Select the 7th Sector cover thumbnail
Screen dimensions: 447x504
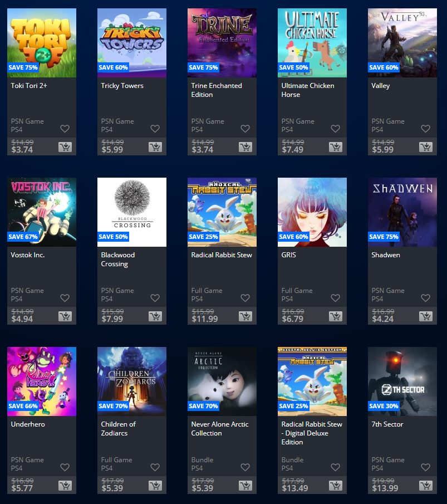(x=402, y=381)
